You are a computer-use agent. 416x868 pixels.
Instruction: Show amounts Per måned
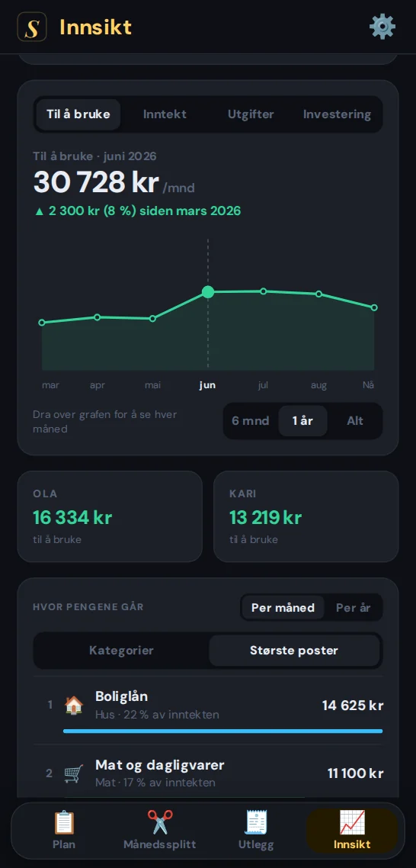click(283, 607)
